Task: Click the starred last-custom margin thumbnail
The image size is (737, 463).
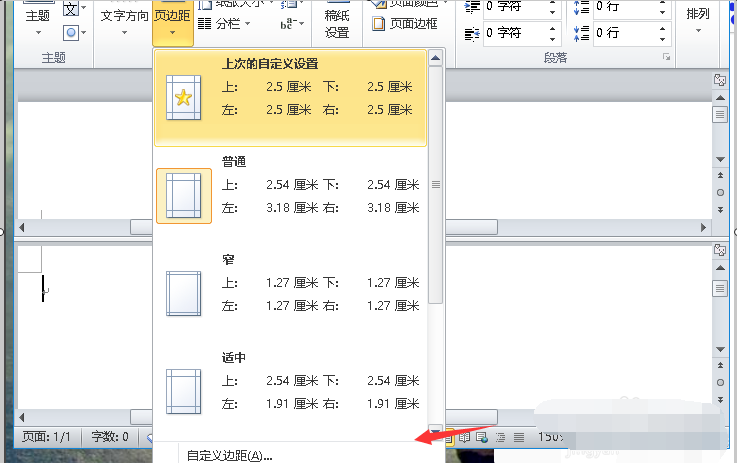Action: pyautogui.click(x=184, y=98)
